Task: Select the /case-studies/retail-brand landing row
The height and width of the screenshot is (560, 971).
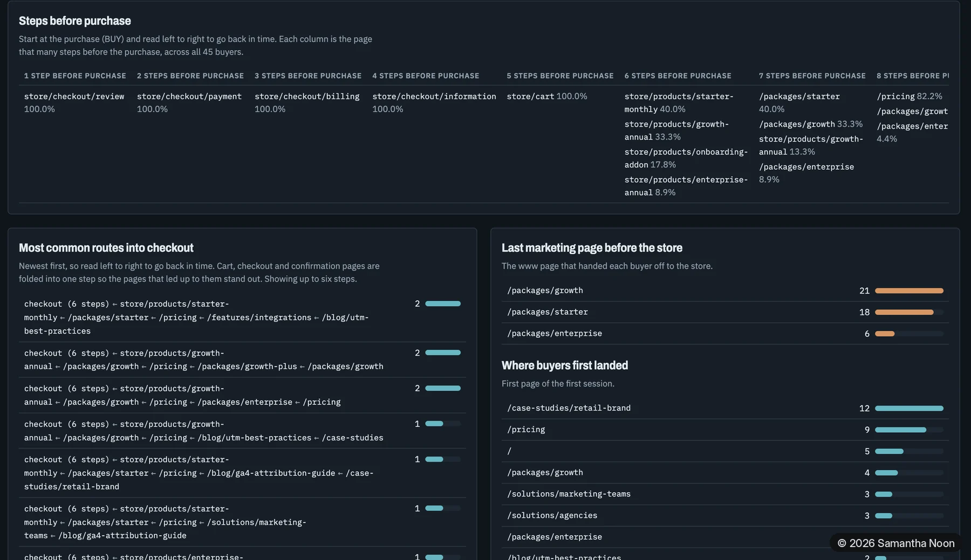Action: pyautogui.click(x=725, y=408)
